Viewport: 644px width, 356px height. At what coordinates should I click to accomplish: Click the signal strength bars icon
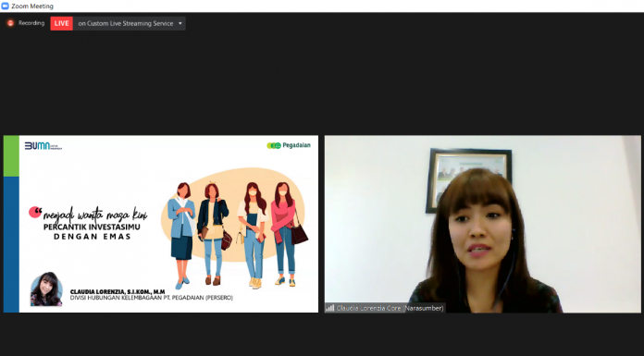click(x=330, y=308)
